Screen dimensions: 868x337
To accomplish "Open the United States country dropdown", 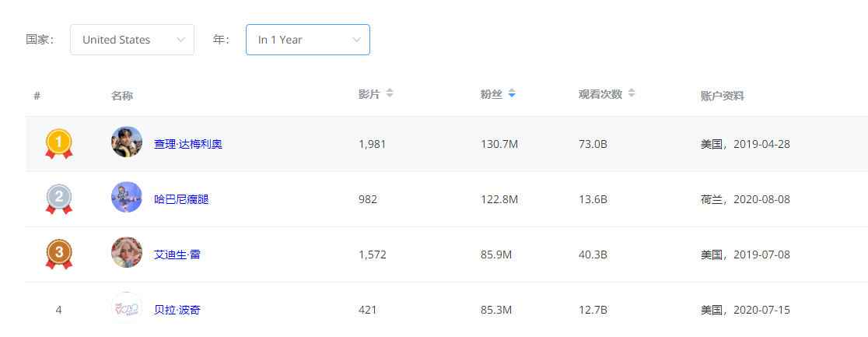I will click(132, 40).
